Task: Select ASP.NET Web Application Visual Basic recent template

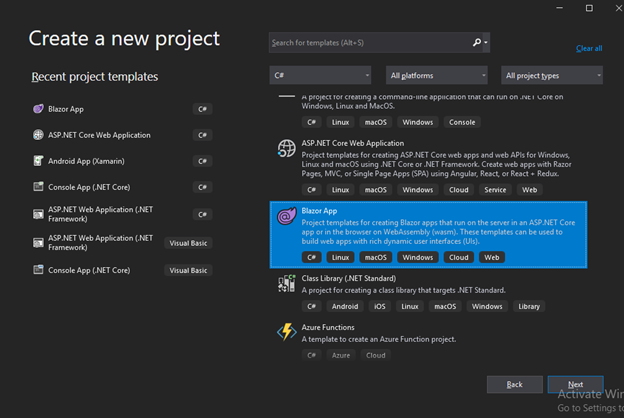Action: [x=100, y=242]
